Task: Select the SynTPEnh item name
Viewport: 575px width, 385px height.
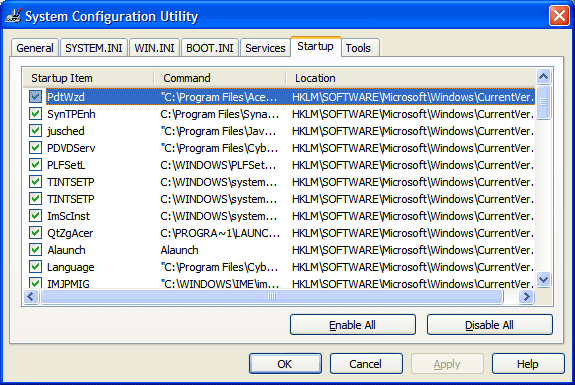Action: pyautogui.click(x=71, y=114)
